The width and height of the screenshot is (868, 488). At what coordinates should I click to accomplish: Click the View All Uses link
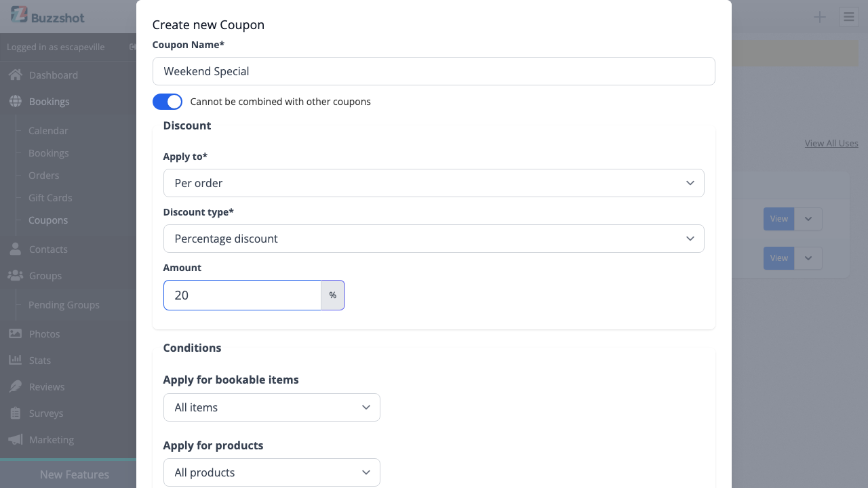pyautogui.click(x=831, y=143)
